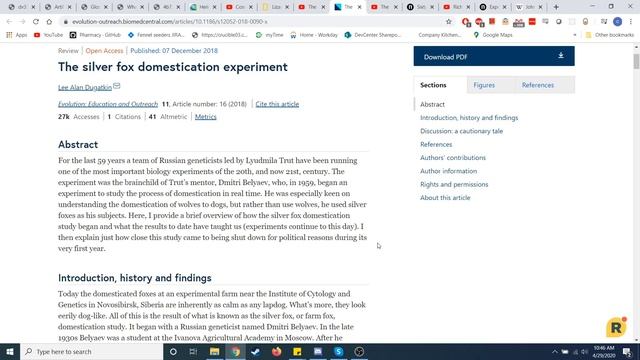Open Discussion: a cautionary tale section
The width and height of the screenshot is (640, 360).
point(461,131)
